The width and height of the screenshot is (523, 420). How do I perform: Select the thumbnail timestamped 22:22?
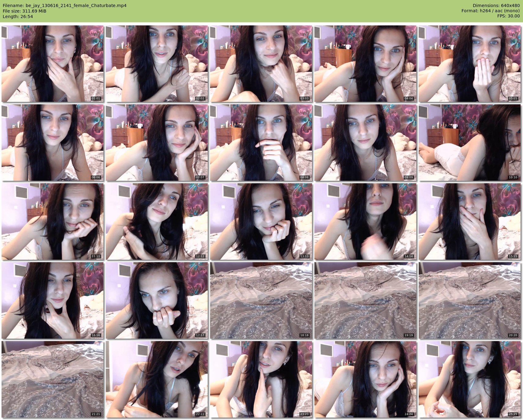pos(157,379)
